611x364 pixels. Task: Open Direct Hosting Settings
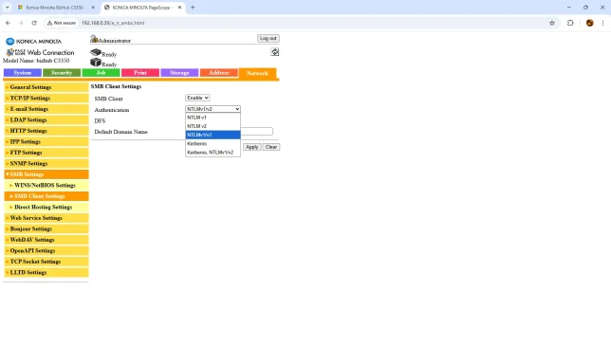point(46,207)
